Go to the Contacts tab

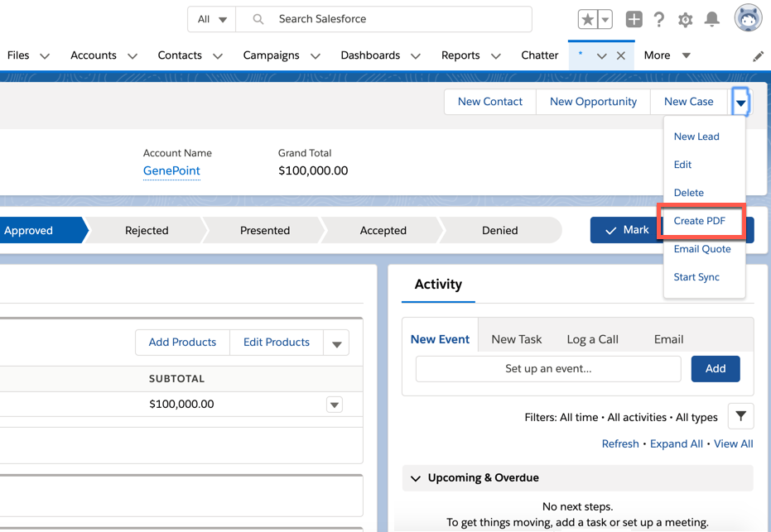pos(180,55)
